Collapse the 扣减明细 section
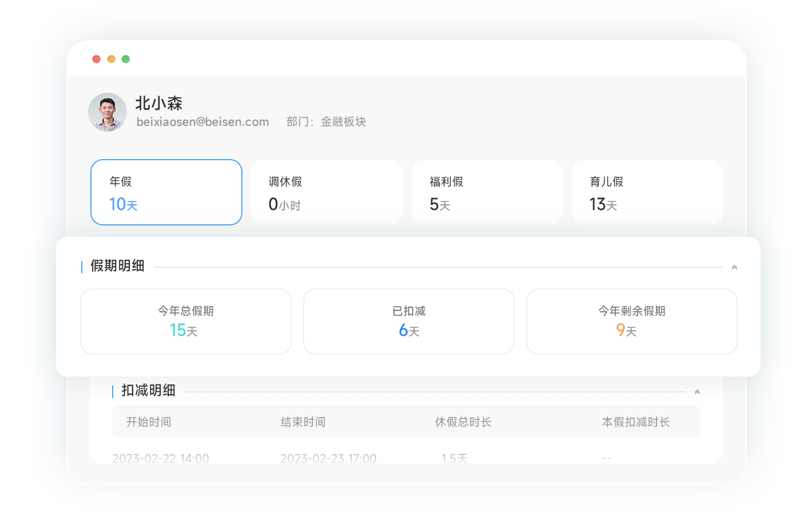Screen dimensions: 812x515 coord(697,392)
